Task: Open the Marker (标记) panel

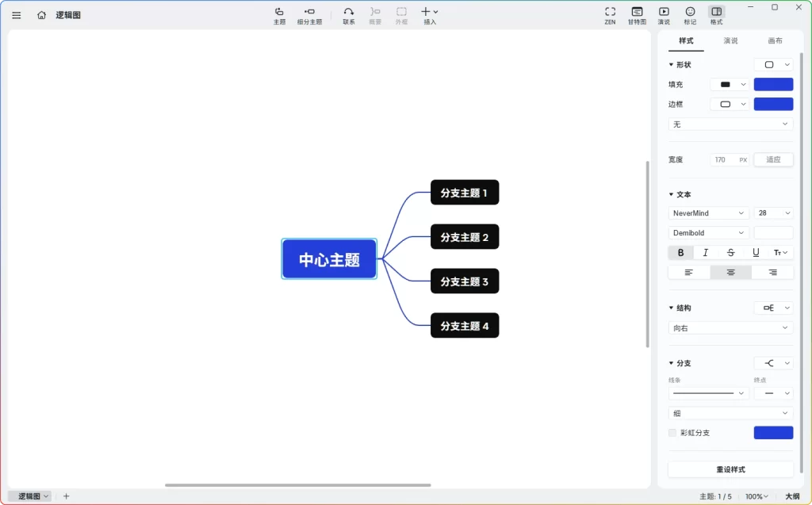Action: click(x=689, y=14)
